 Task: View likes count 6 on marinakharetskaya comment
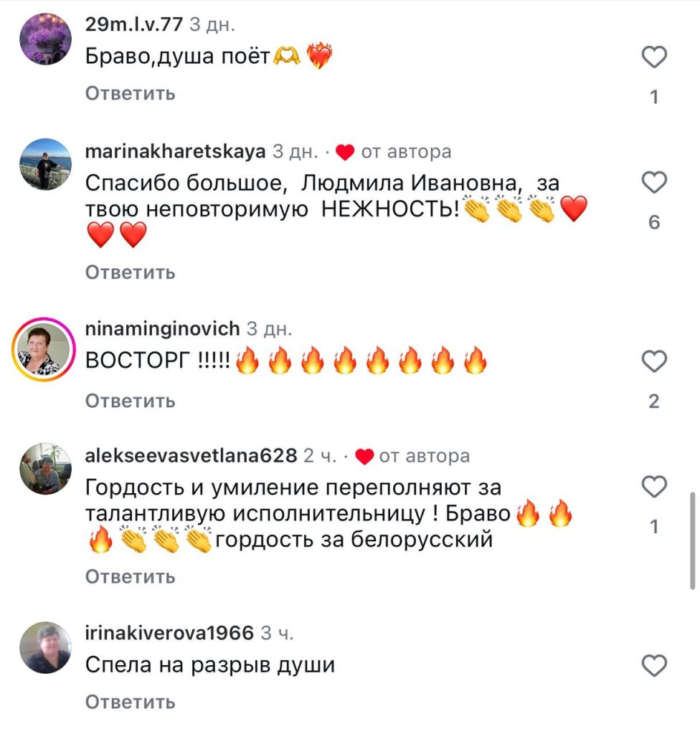coord(654,222)
